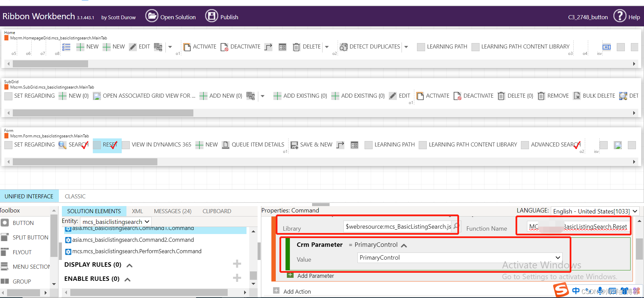
Task: Open the SOLUTION ELEMENTS tab
Action: coord(94,211)
